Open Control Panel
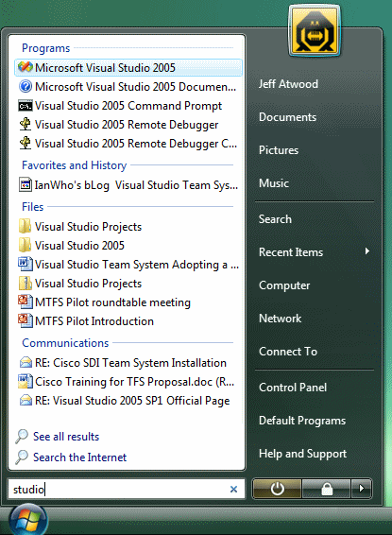The image size is (392, 535). 293,388
